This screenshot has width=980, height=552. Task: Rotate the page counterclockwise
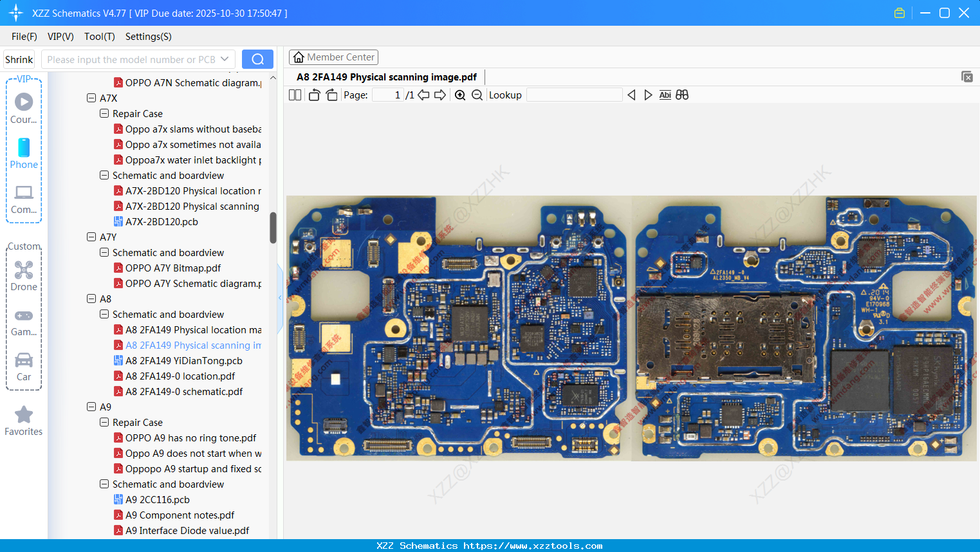[x=314, y=95]
